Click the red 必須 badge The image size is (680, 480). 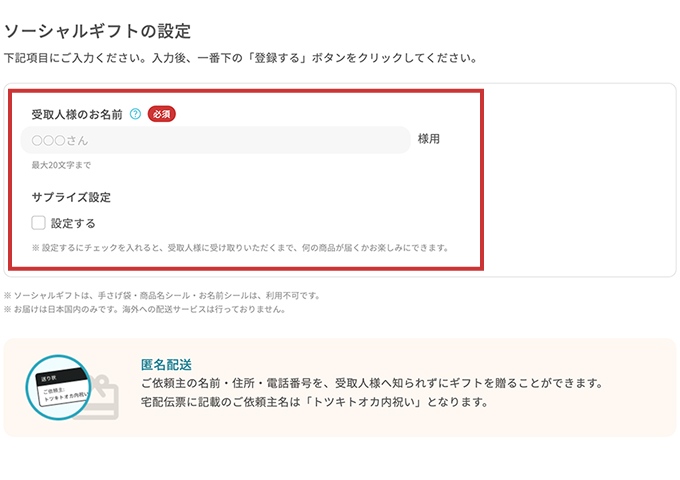coord(162,114)
